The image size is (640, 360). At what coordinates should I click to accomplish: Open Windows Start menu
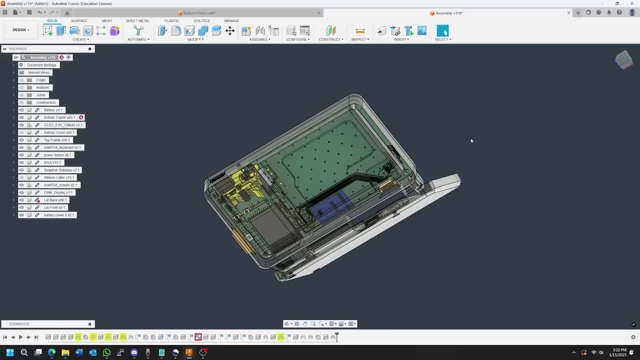(10, 352)
